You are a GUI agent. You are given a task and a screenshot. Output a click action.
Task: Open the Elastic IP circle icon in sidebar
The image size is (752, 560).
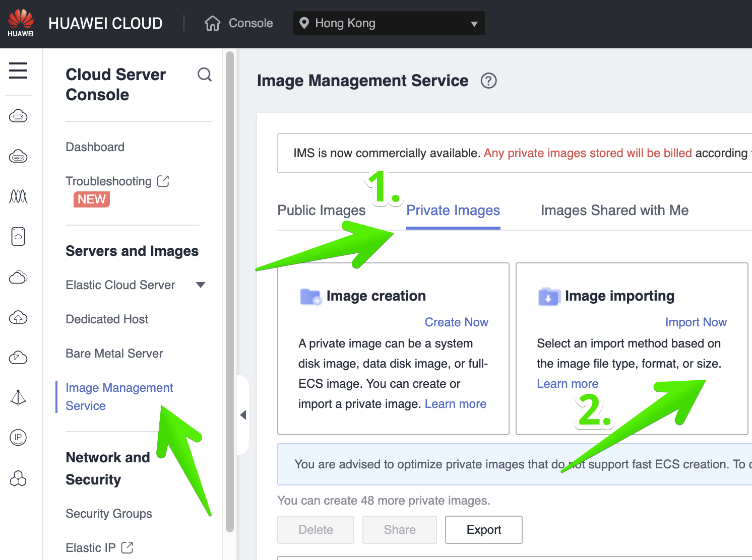(x=18, y=437)
